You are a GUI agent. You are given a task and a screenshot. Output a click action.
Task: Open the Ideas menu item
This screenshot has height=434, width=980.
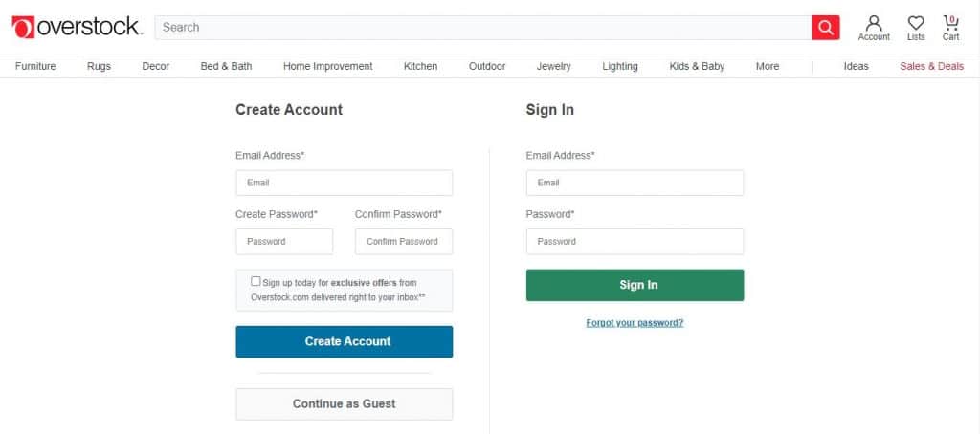pyautogui.click(x=856, y=66)
